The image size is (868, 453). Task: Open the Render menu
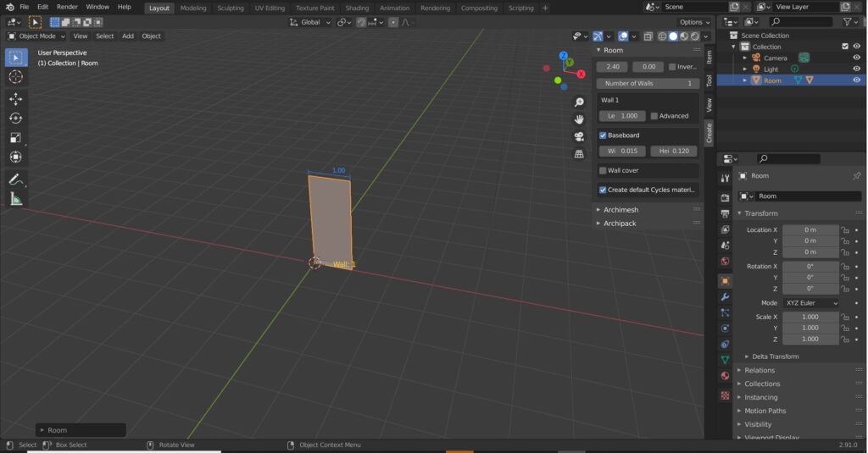coord(67,7)
